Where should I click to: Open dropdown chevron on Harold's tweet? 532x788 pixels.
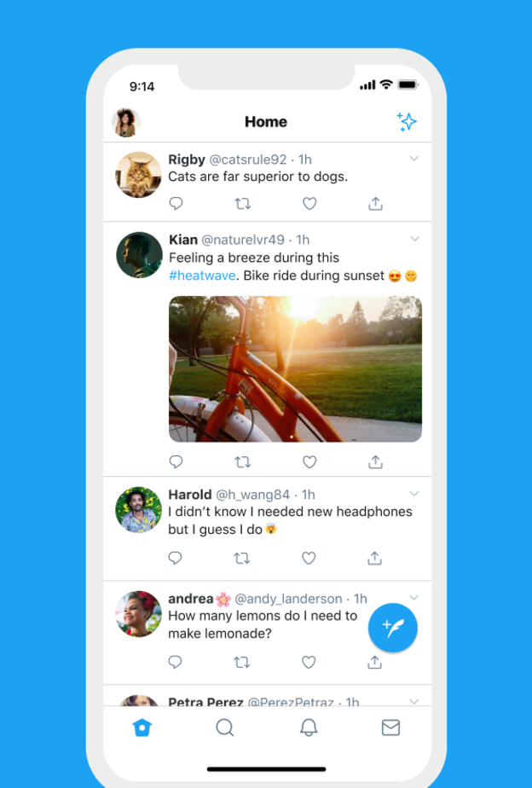(414, 494)
